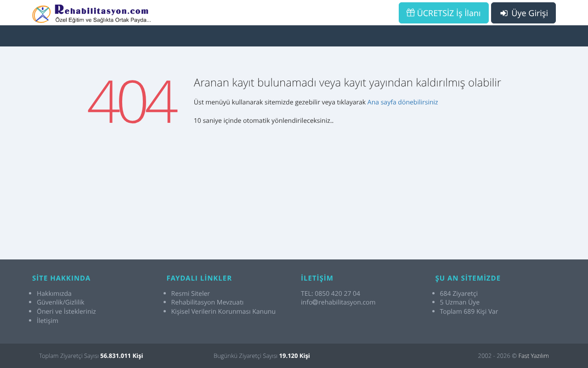The height and width of the screenshot is (368, 588).
Task: Click the Bugünkü Ziyaretçi Sayısı 19.120 Kişi text
Action: pos(262,356)
